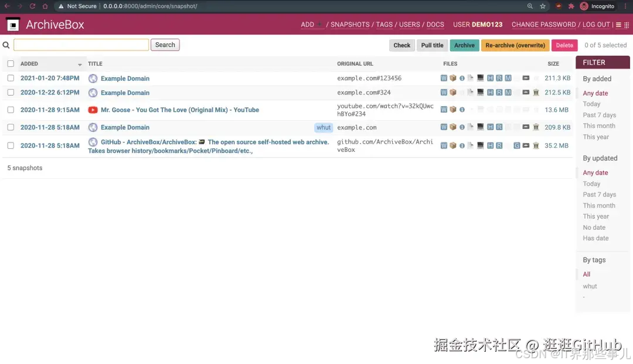633x364 pixels.
Task: Click the magnifier search icon beside search box
Action: click(6, 45)
